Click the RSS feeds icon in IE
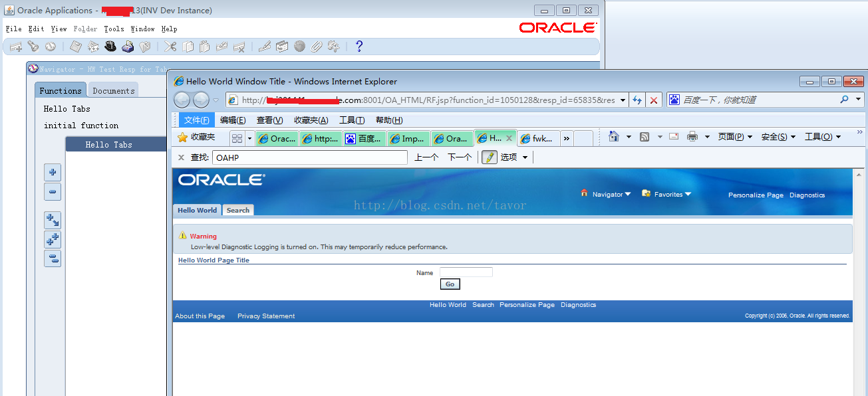Viewport: 868px width, 396px height. click(x=645, y=137)
